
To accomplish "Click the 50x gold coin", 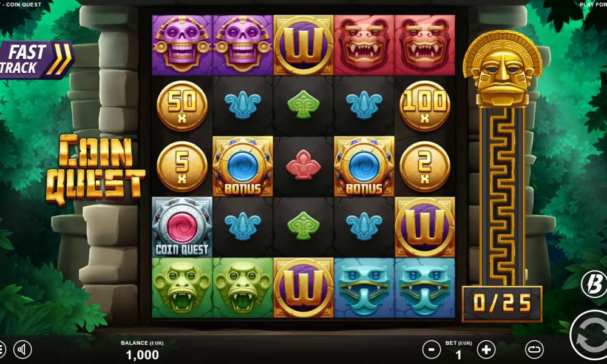I will click(182, 106).
